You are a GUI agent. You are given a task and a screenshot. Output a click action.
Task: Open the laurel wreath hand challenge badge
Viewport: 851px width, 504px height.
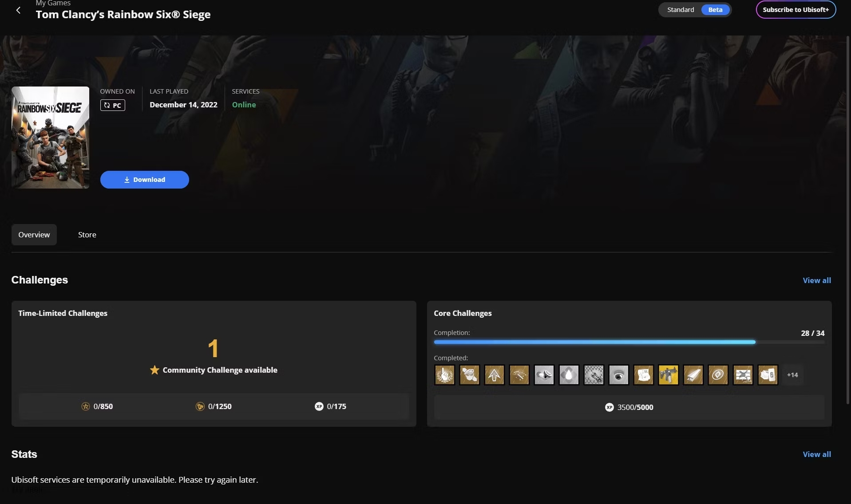pyautogui.click(x=444, y=375)
